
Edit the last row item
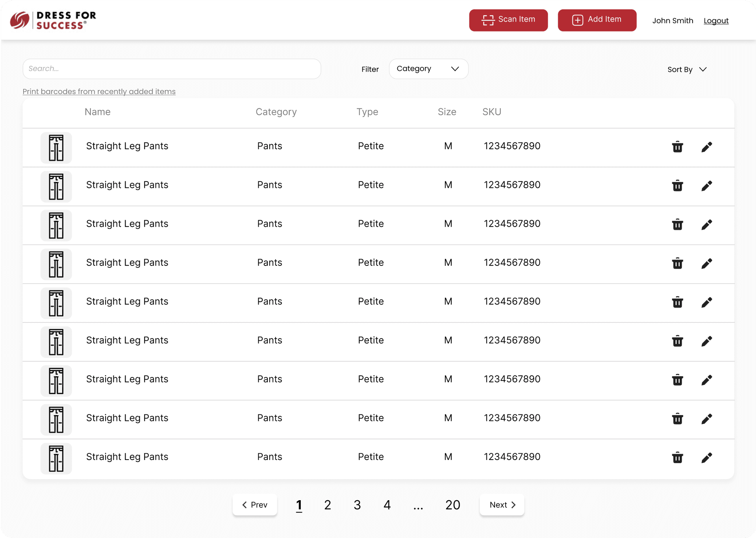pos(706,457)
